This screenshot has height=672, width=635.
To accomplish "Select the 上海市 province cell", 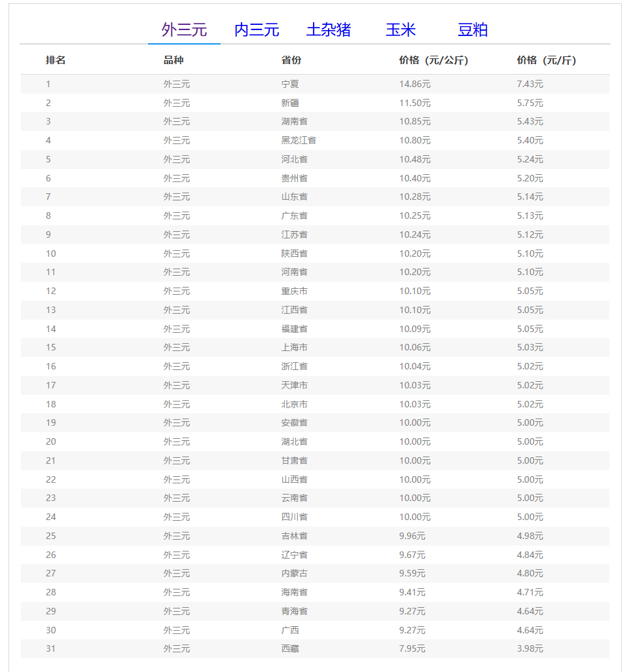I will point(295,347).
